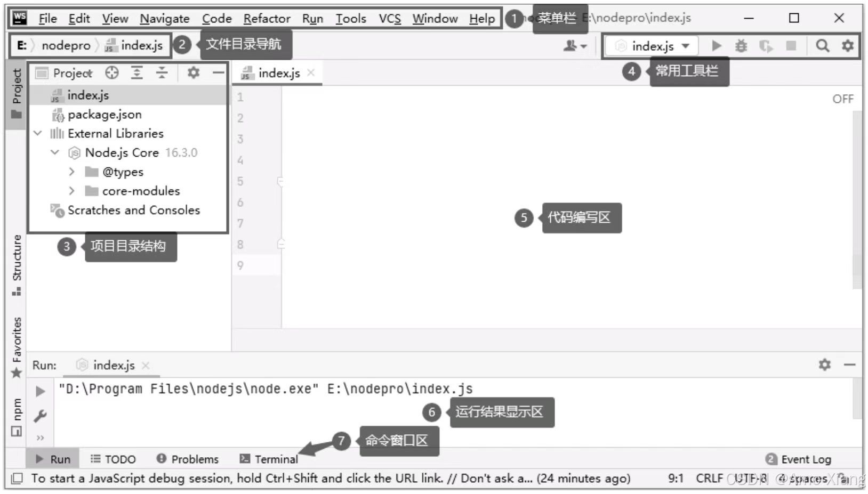868x494 pixels.
Task: Toggle the Structure tool window sidebar tab
Action: (x=17, y=265)
